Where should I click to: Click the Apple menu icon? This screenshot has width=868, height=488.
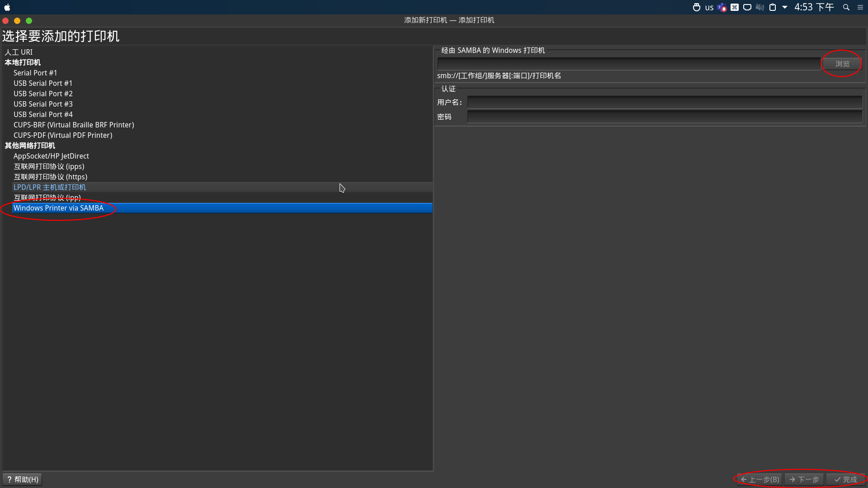(x=7, y=7)
